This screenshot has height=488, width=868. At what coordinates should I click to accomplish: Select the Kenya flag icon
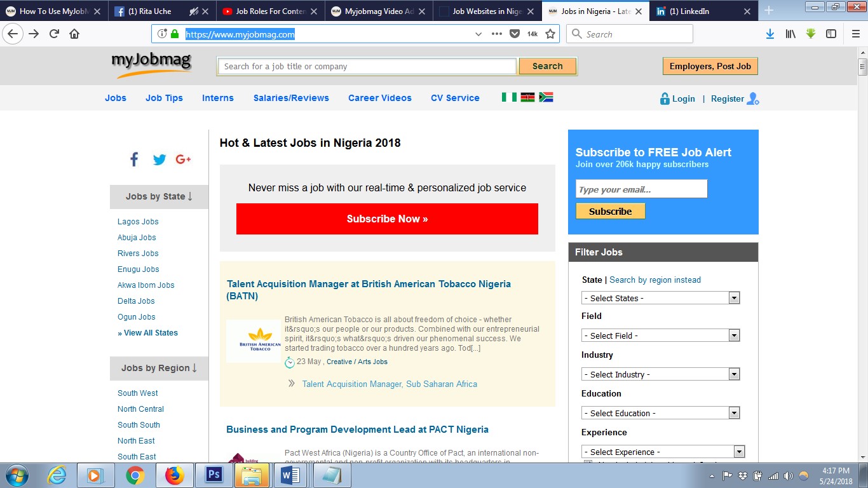[x=527, y=97]
